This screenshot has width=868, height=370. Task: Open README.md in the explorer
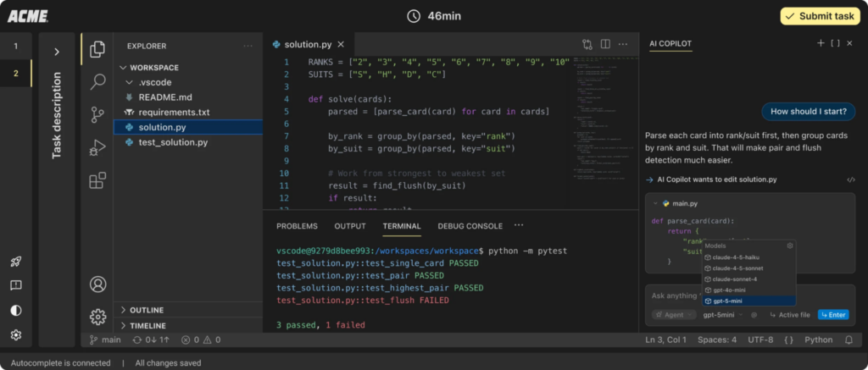188,97
